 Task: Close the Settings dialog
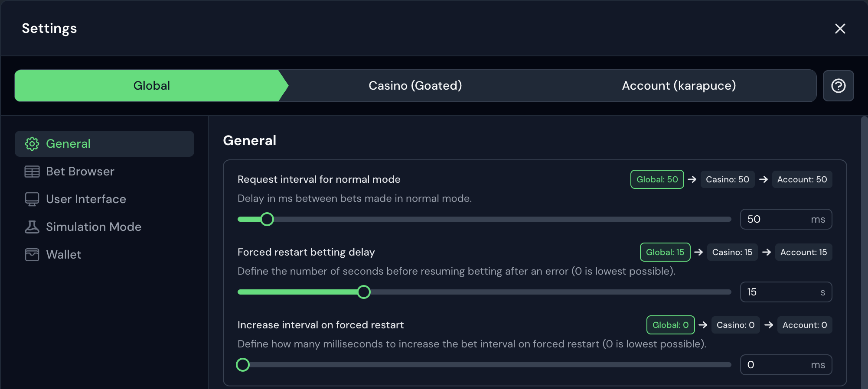point(840,29)
